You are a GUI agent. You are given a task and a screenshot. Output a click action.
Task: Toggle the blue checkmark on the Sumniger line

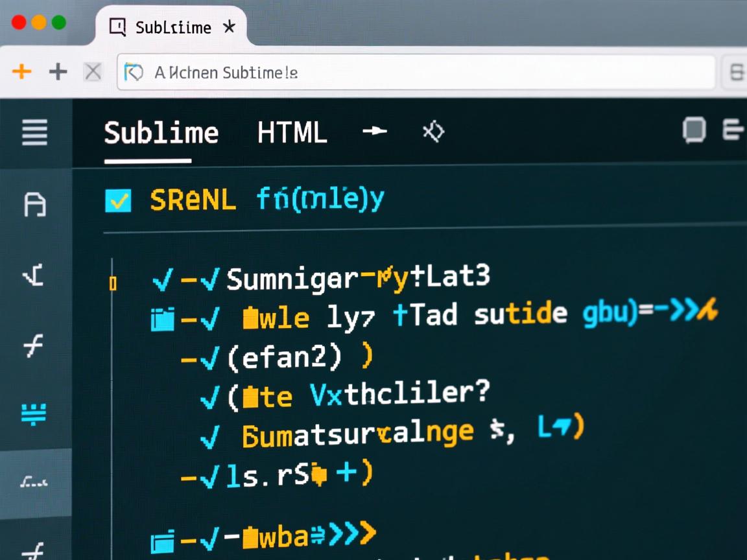pos(162,281)
